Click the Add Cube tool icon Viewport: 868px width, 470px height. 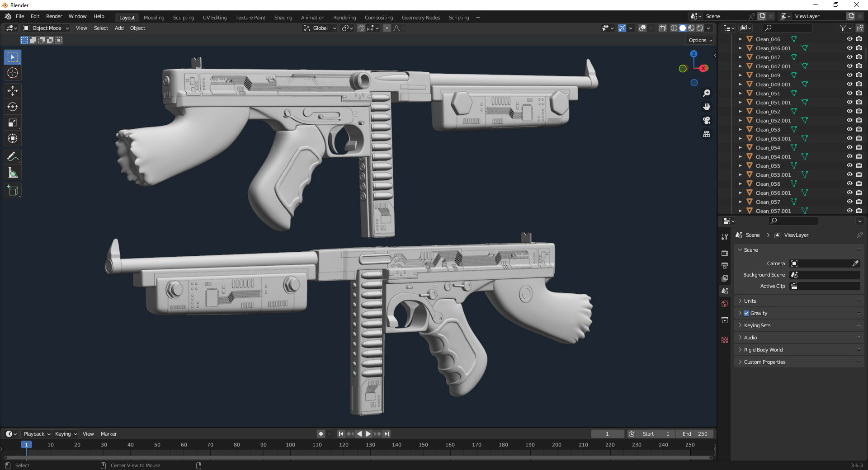pyautogui.click(x=13, y=191)
